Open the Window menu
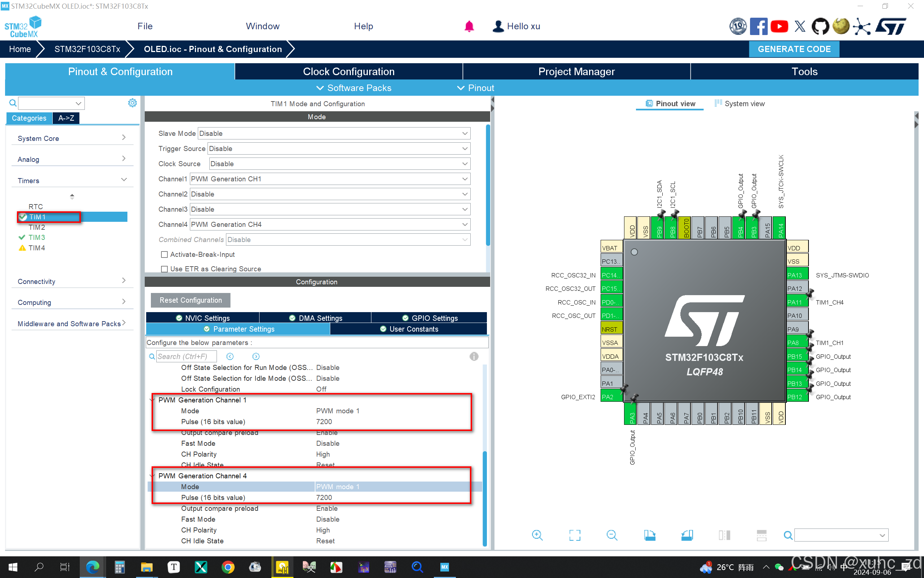 [x=263, y=26]
